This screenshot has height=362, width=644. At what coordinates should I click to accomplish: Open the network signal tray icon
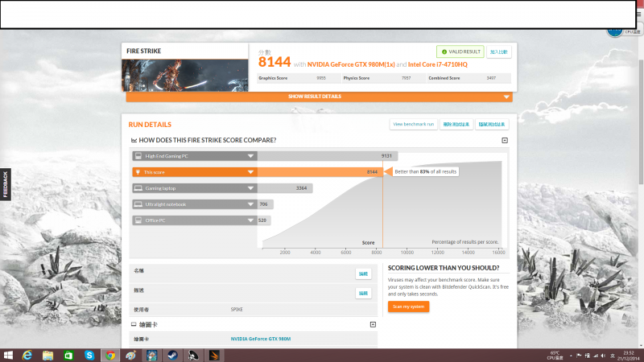(596, 356)
